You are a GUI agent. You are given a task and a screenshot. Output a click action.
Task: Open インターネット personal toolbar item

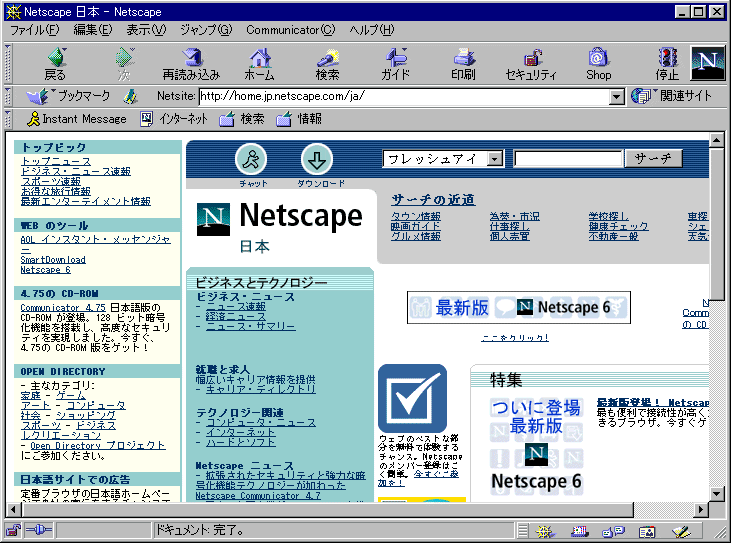pos(173,119)
